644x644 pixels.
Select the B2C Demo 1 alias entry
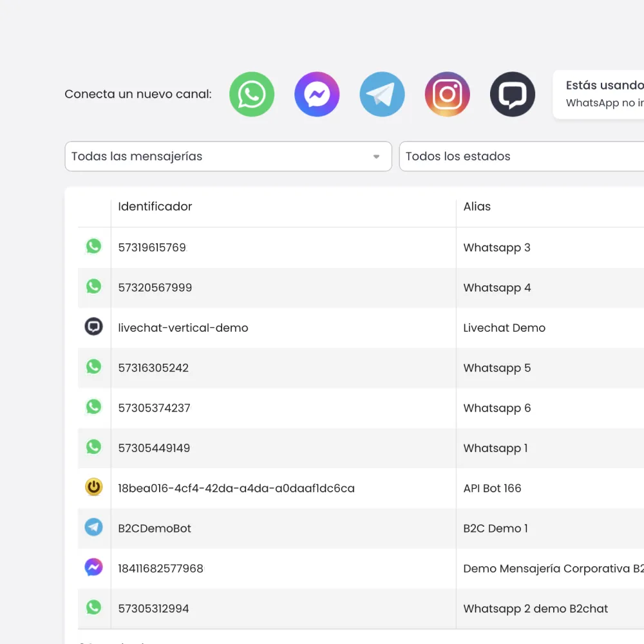(x=495, y=528)
